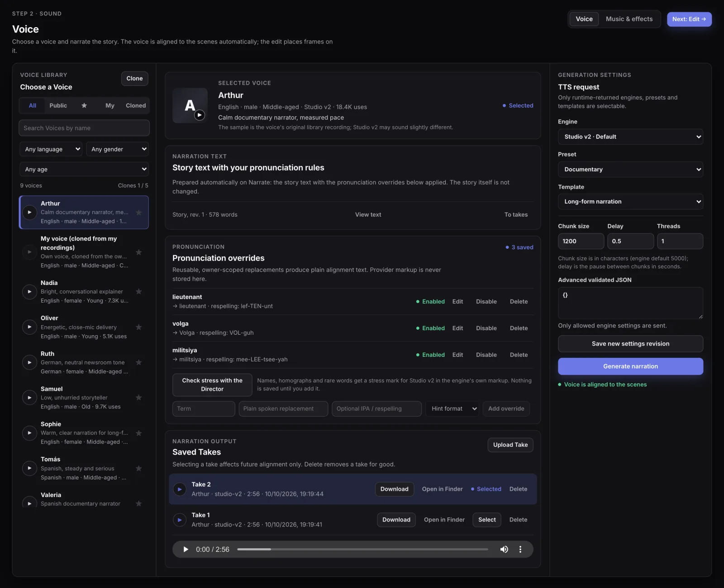This screenshot has height=588, width=724.
Task: Open the Template dropdown
Action: (630, 201)
